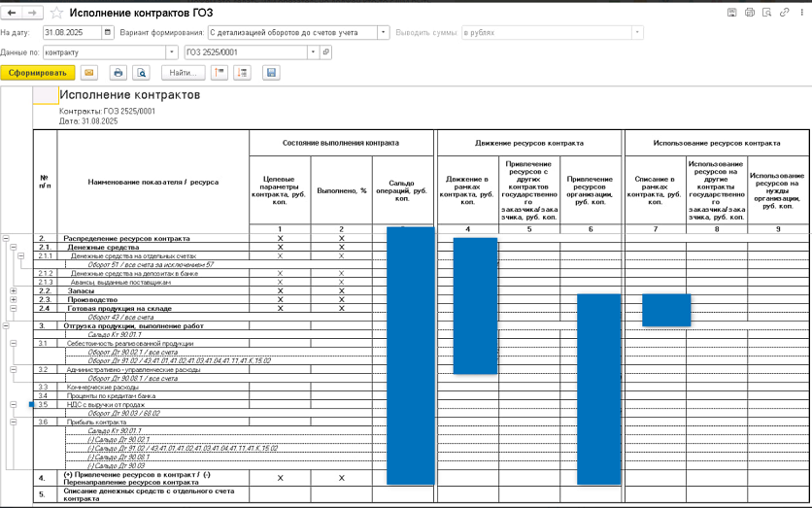Expand the 'Запасы' row 2.2 group
The image size is (812, 508).
click(13, 290)
